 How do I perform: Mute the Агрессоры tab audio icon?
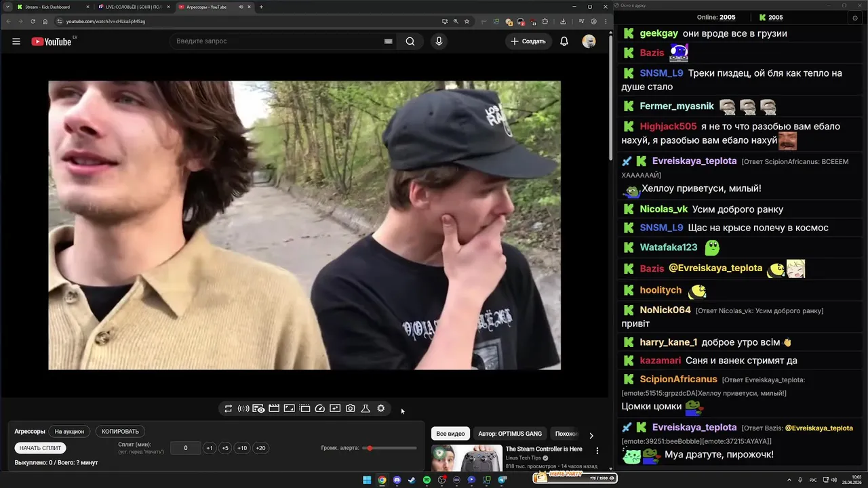click(x=241, y=7)
